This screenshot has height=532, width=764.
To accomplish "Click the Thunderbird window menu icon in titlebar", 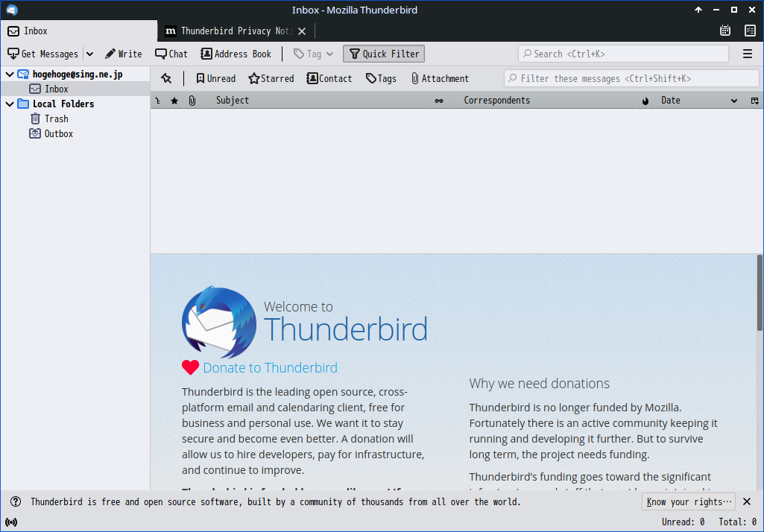I will pyautogui.click(x=12, y=10).
